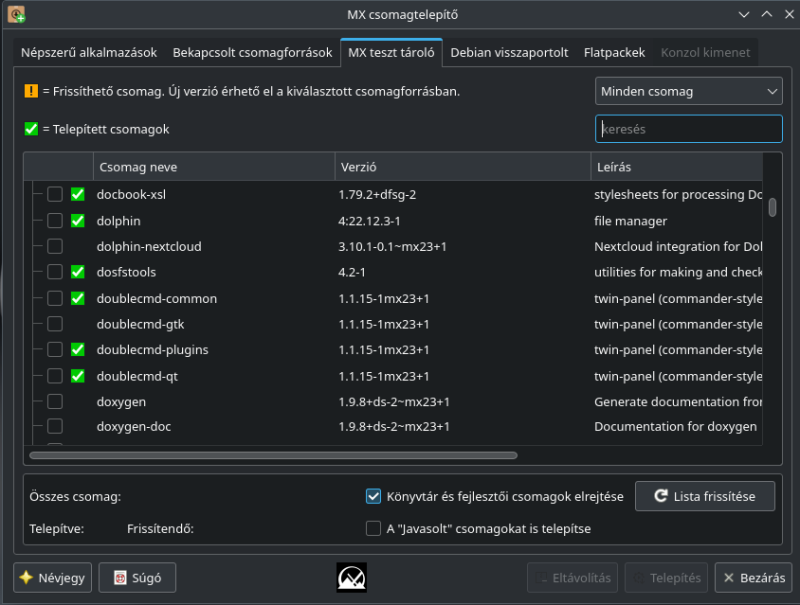This screenshot has width=800, height=605.
Task: Click the Eltávolítás remove button
Action: tap(572, 577)
